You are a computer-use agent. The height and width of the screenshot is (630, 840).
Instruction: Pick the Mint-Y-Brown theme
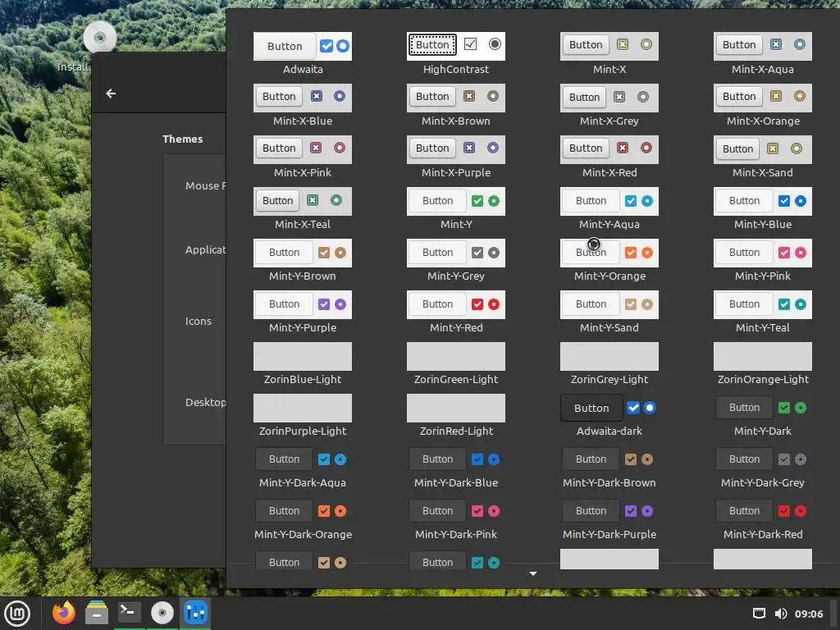(303, 260)
